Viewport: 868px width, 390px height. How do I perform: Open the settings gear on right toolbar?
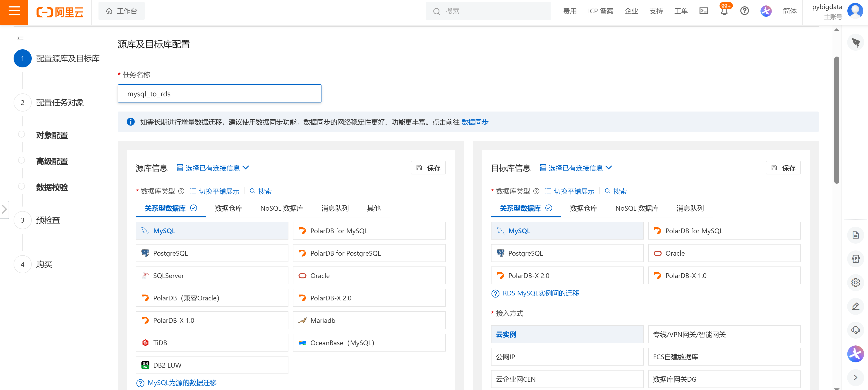coord(855,282)
